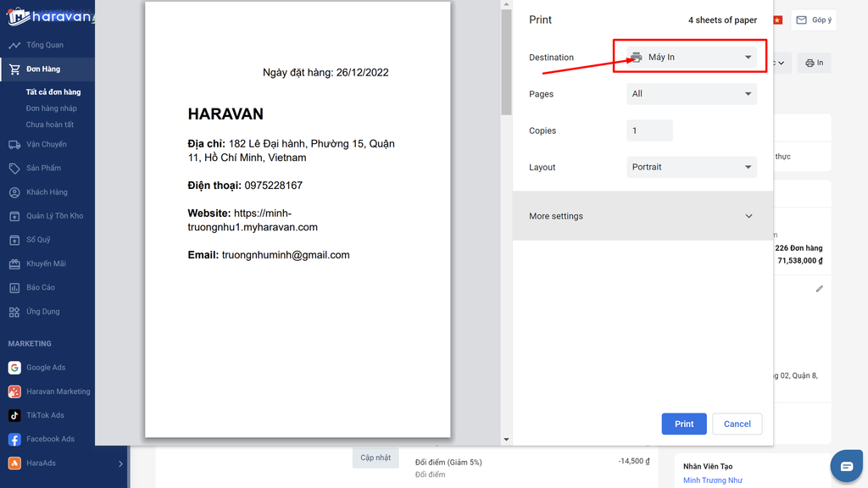Click the Khuyến Mãi gift icon

(14, 264)
